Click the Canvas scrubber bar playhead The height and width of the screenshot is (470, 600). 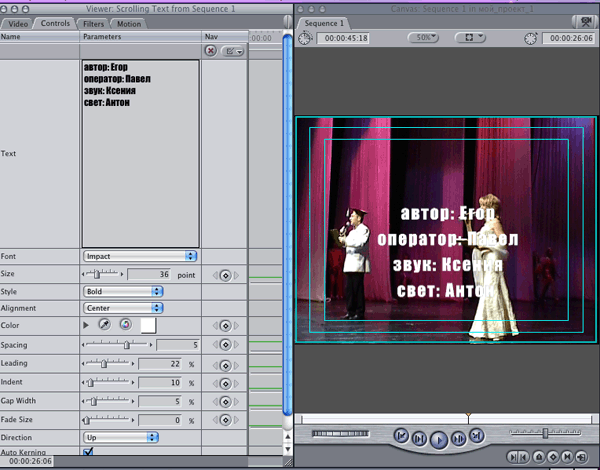pos(468,418)
